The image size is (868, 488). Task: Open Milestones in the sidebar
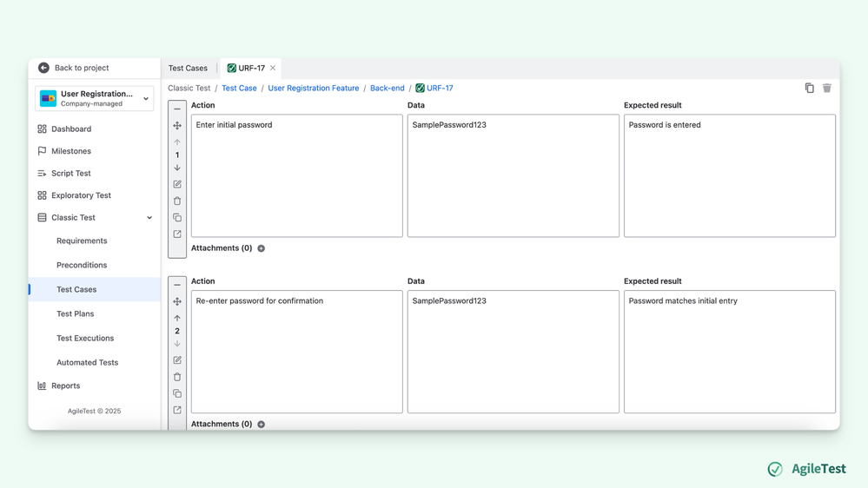[71, 151]
